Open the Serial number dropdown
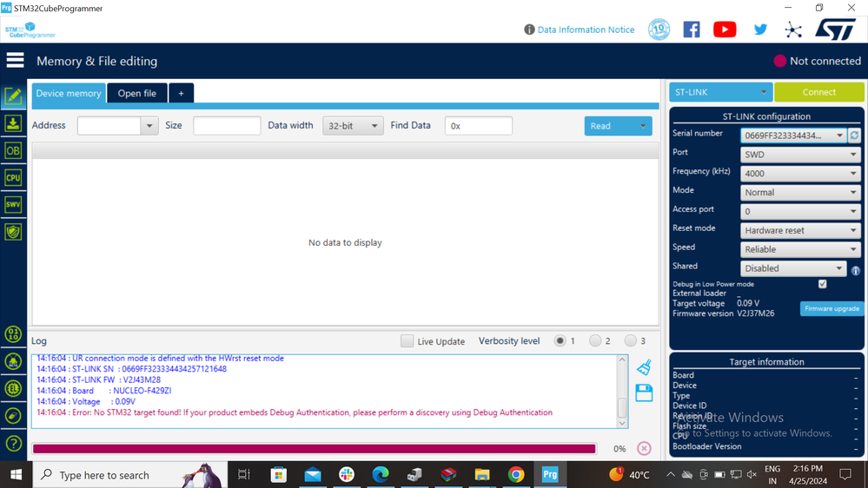 coord(793,135)
